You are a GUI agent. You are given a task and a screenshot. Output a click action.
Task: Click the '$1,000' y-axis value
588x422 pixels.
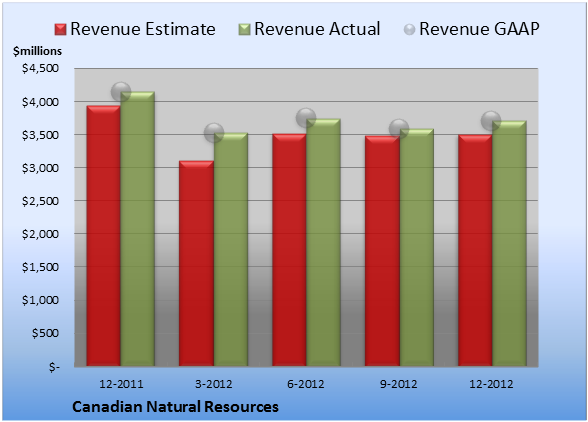click(40, 300)
